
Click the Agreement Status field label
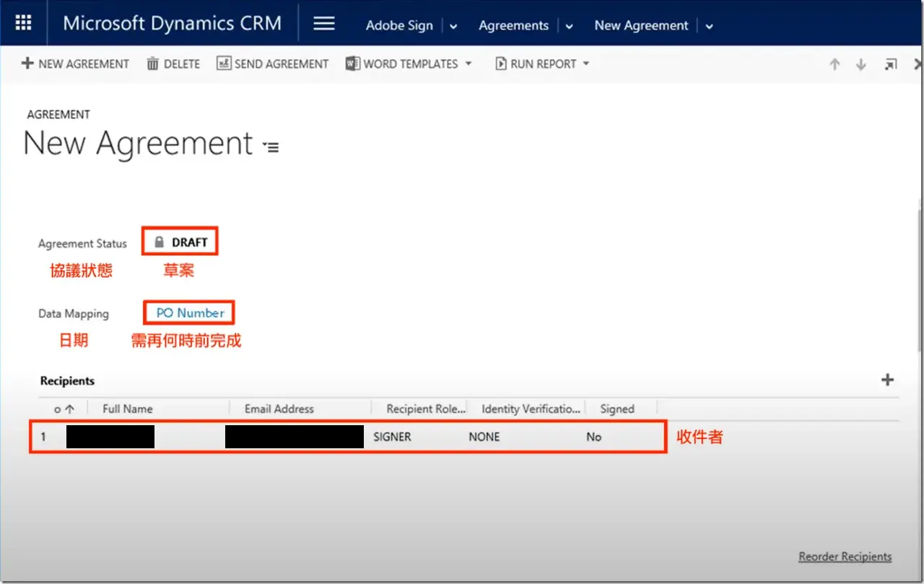(x=82, y=244)
